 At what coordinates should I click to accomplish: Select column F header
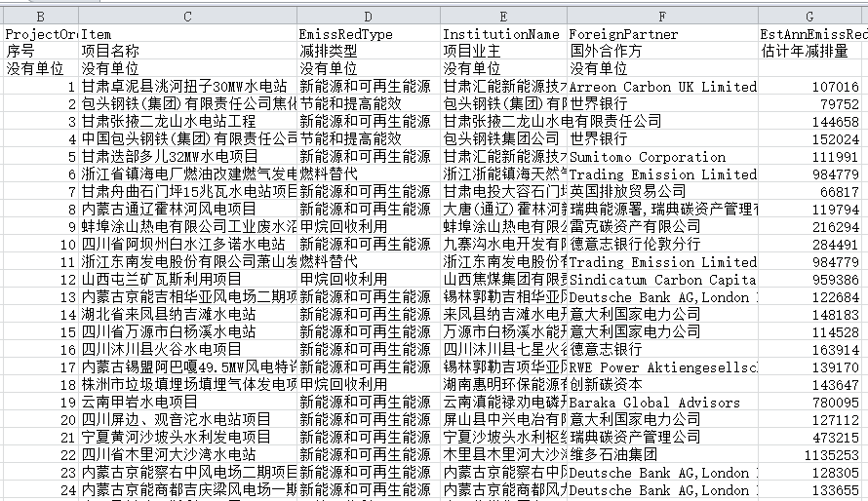(662, 17)
